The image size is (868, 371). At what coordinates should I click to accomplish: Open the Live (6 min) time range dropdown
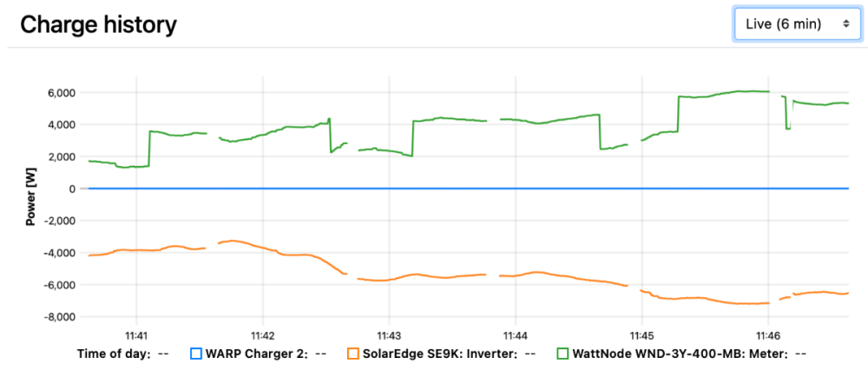pyautogui.click(x=788, y=23)
